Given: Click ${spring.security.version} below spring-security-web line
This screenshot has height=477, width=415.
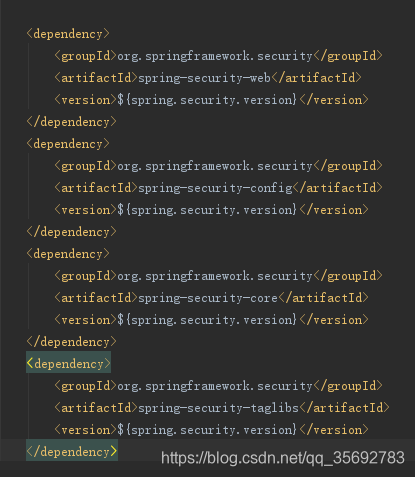Looking at the screenshot, I should pos(207,100).
